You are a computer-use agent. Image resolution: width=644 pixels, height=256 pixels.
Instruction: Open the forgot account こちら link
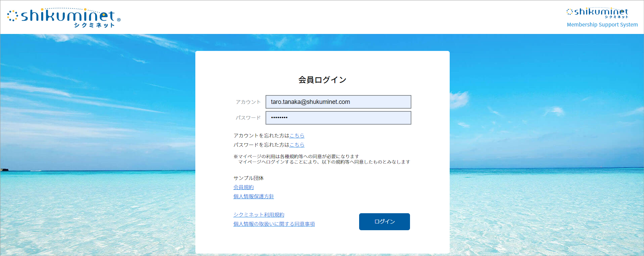point(297,135)
